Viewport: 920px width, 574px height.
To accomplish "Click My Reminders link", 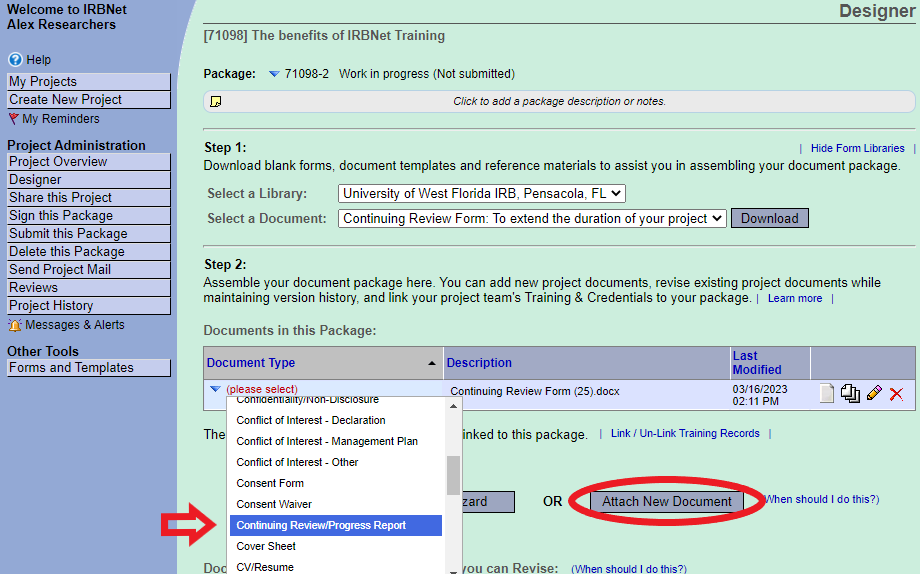I will tap(61, 119).
